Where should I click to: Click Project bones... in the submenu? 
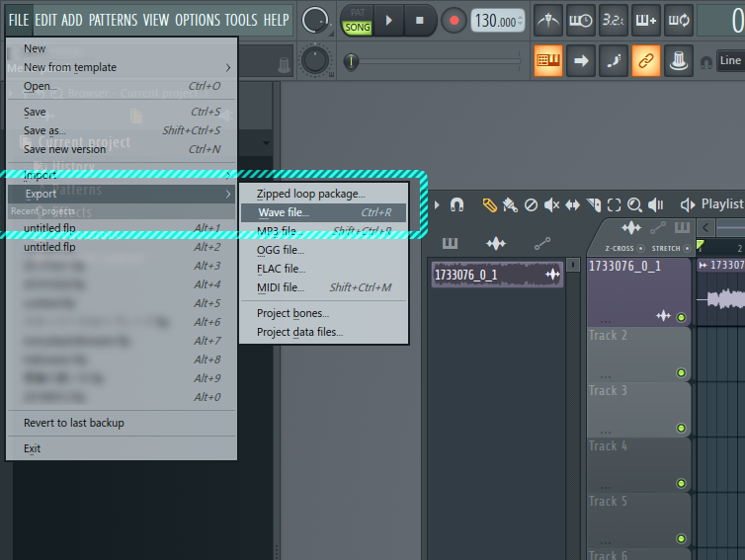point(323,313)
